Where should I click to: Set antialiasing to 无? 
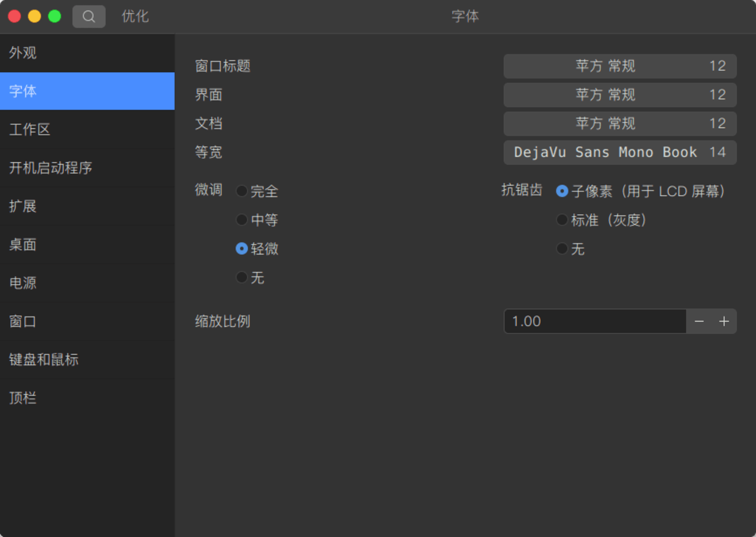click(x=571, y=249)
